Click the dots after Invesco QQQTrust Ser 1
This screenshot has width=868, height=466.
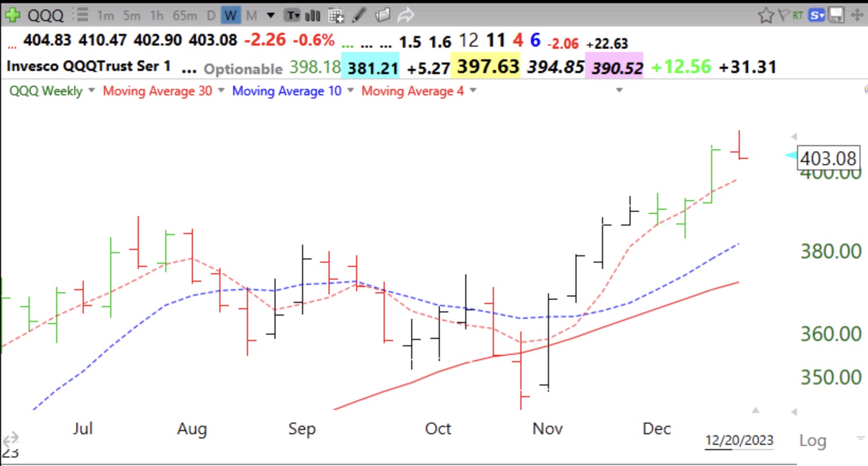tap(189, 71)
